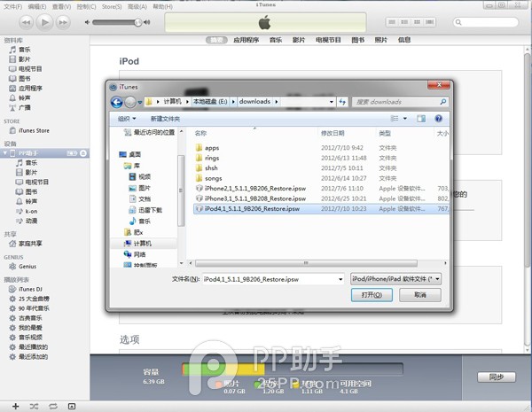Click the 打开(O) button

point(372,295)
